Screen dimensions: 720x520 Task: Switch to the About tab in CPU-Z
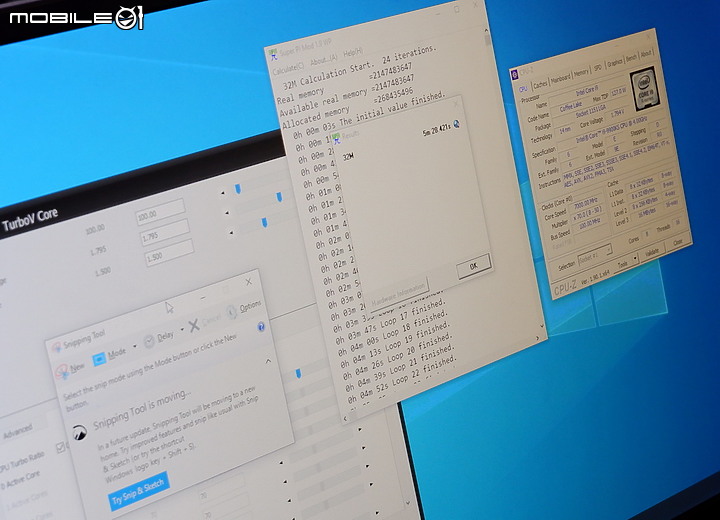click(646, 54)
